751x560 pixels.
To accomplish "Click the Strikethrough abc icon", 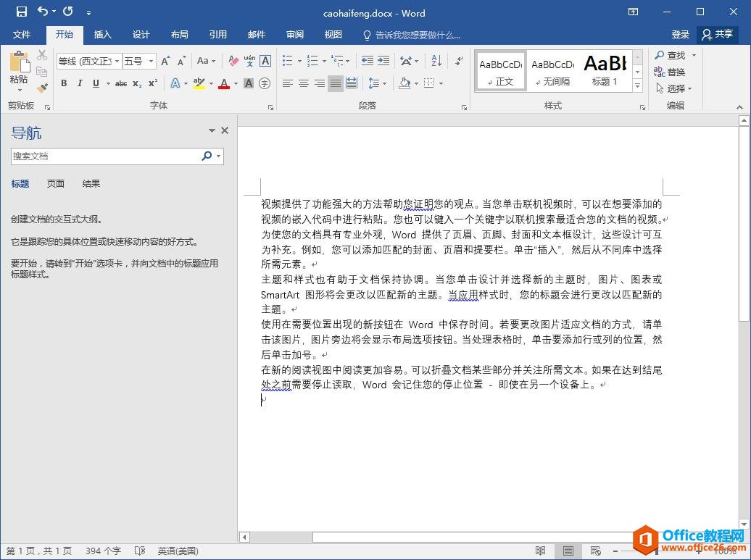I will point(121,83).
